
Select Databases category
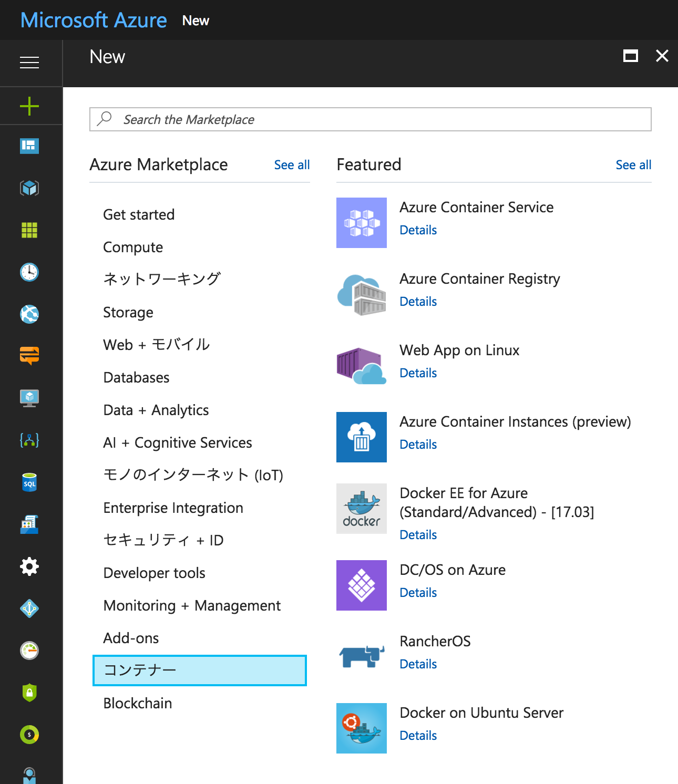tap(136, 377)
